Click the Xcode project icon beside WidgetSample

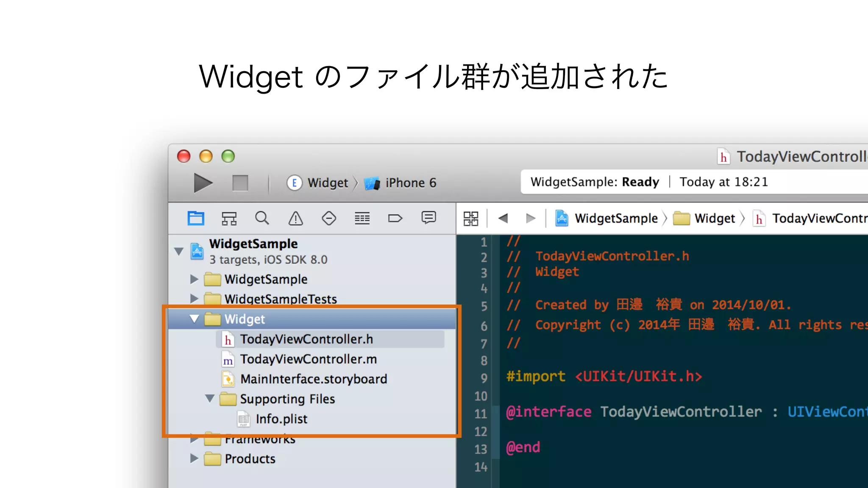click(x=197, y=251)
